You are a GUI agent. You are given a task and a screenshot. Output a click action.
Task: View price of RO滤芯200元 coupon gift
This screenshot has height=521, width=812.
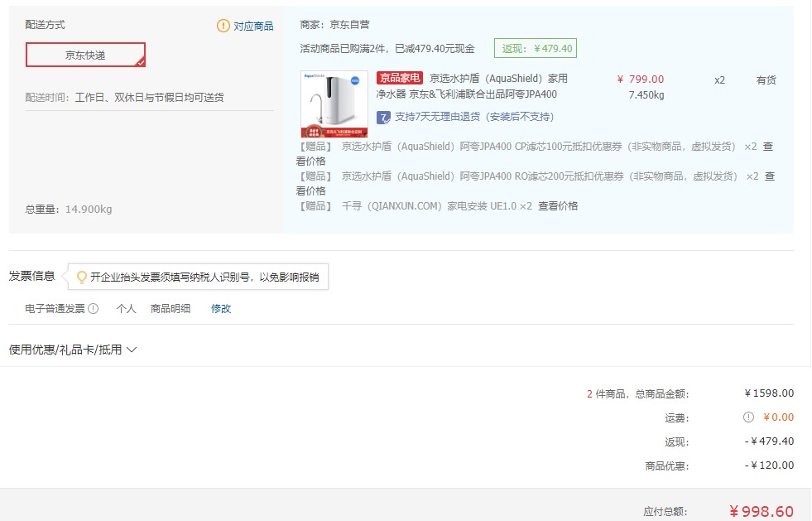(770, 176)
